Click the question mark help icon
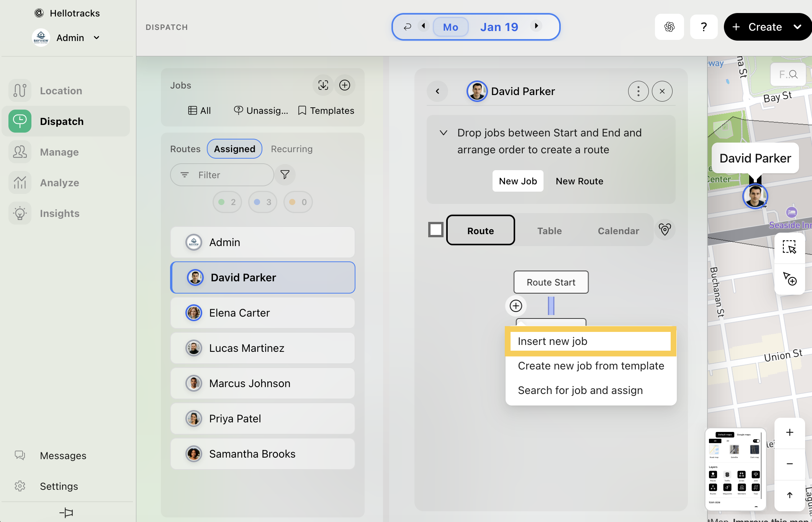812x522 pixels. (704, 27)
